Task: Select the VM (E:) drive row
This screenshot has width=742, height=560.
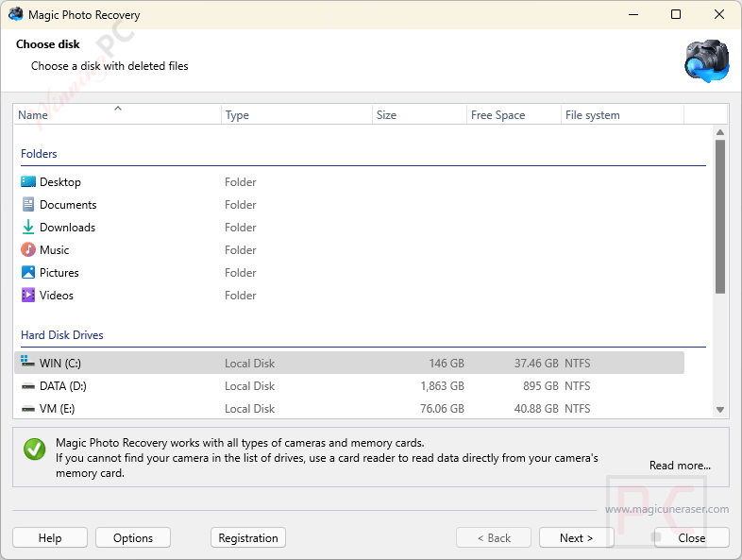Action: tap(349, 408)
